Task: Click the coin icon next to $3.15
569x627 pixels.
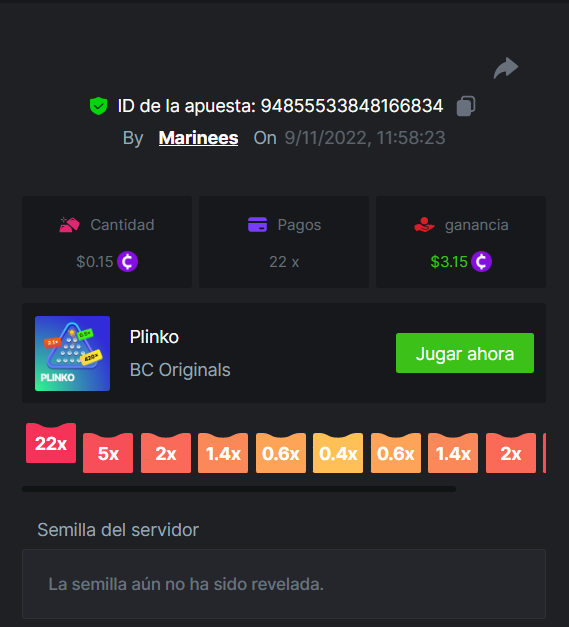Action: [481, 262]
